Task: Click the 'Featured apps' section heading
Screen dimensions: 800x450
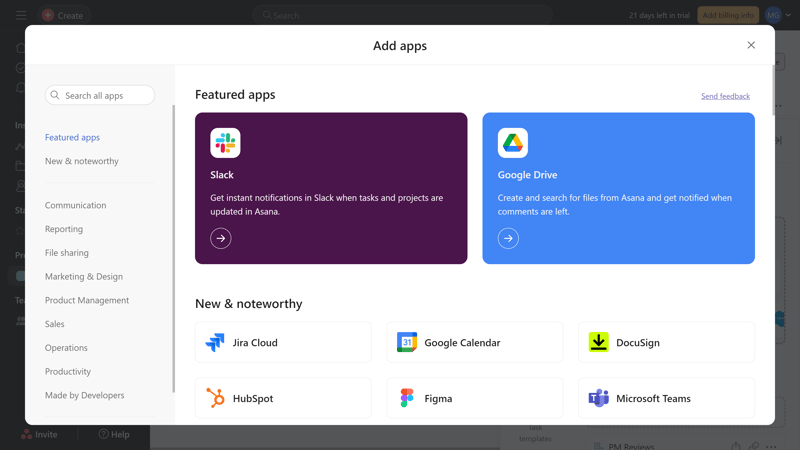Action: tap(235, 94)
